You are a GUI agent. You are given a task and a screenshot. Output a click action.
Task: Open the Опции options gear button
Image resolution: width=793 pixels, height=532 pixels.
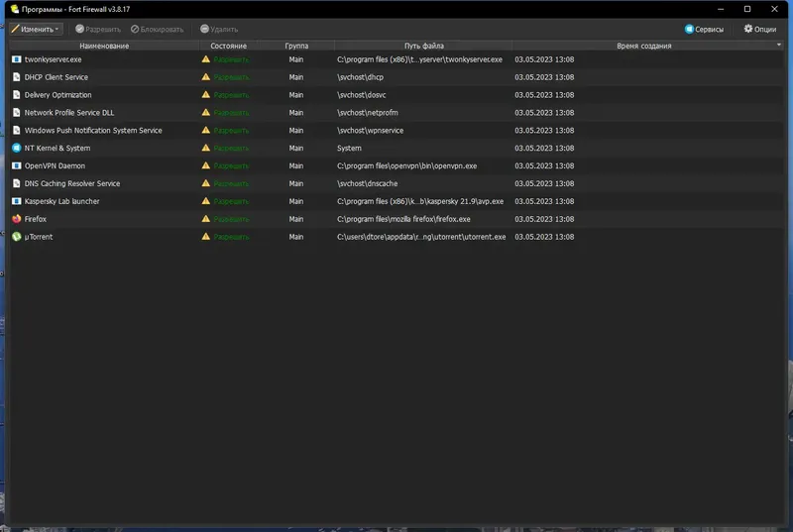click(x=759, y=30)
